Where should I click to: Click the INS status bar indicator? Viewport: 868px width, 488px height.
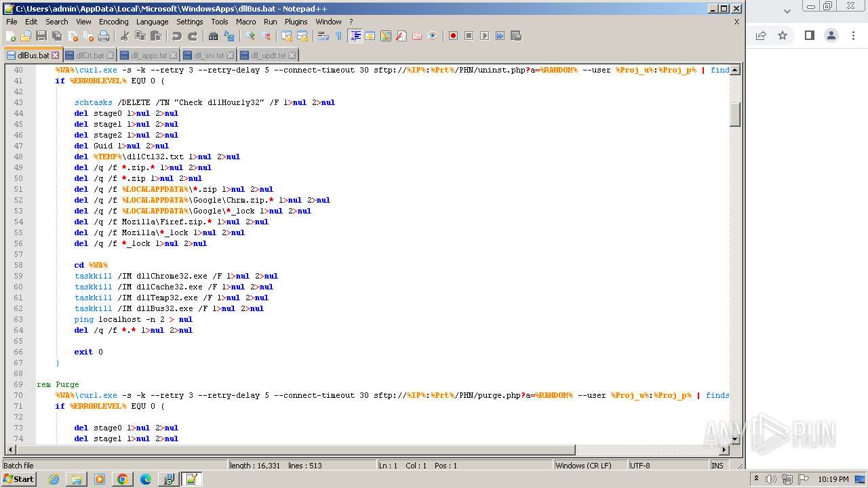(x=717, y=466)
